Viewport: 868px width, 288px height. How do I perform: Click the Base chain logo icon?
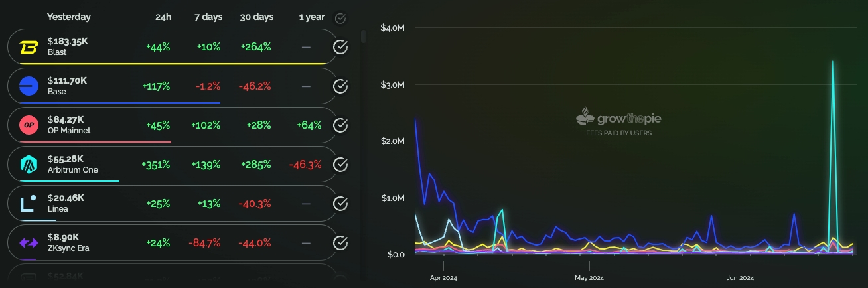[x=29, y=86]
